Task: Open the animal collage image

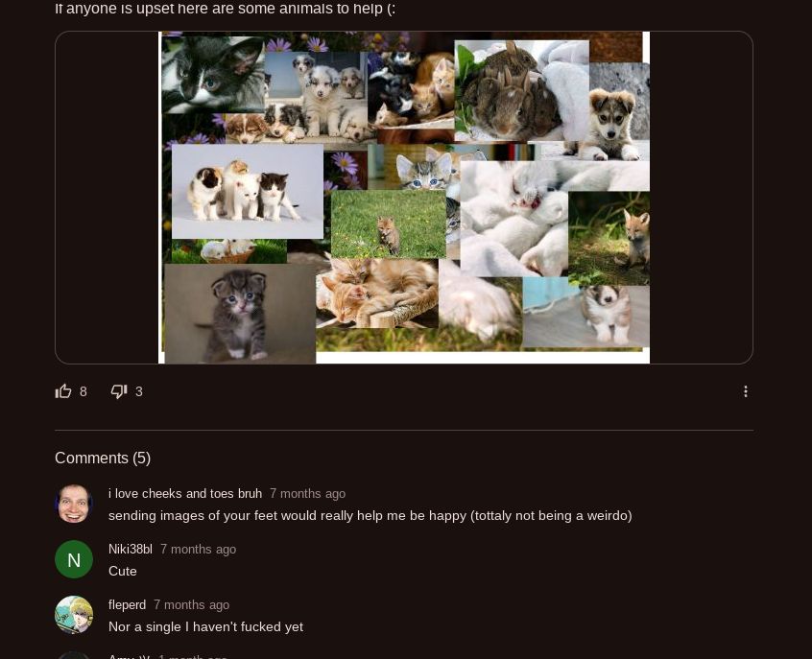Action: tap(404, 198)
